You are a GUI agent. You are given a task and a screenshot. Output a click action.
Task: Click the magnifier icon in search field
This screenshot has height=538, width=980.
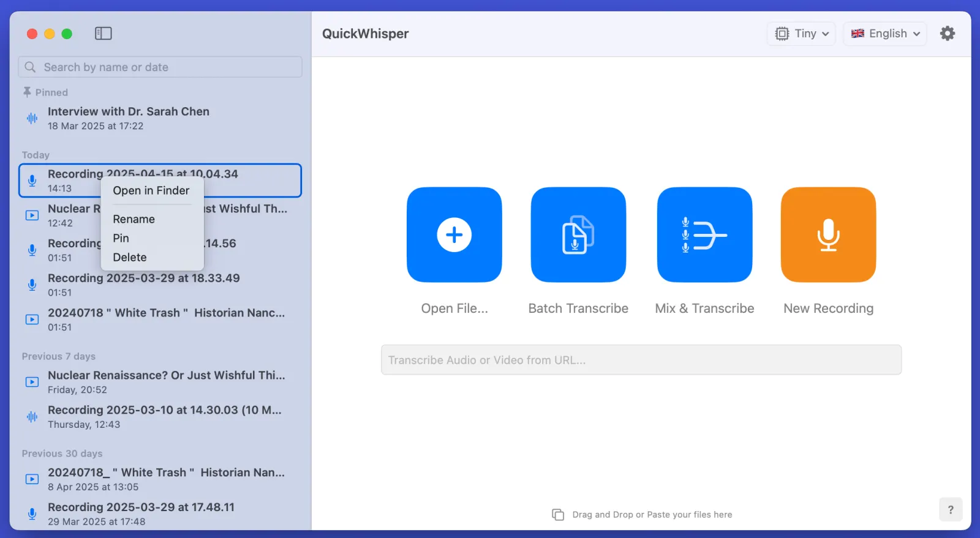click(30, 67)
